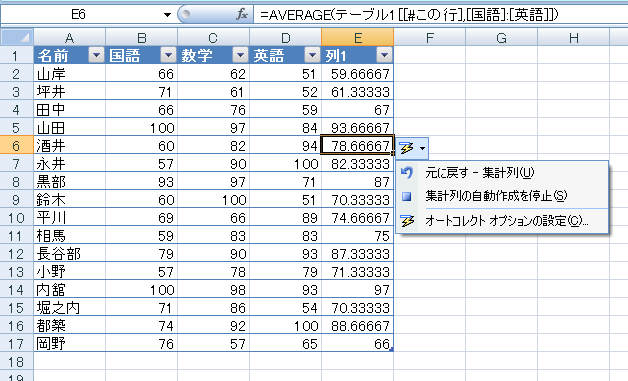Choose 元に戻す - 集計列(U)
This screenshot has height=381, width=628.
click(502, 173)
